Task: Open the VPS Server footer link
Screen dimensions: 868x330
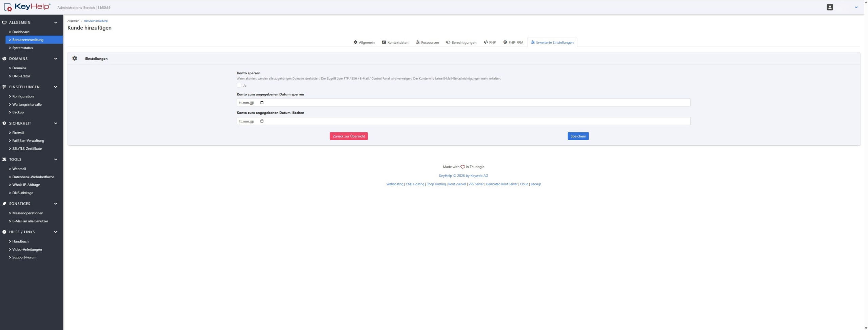Action: click(x=476, y=184)
